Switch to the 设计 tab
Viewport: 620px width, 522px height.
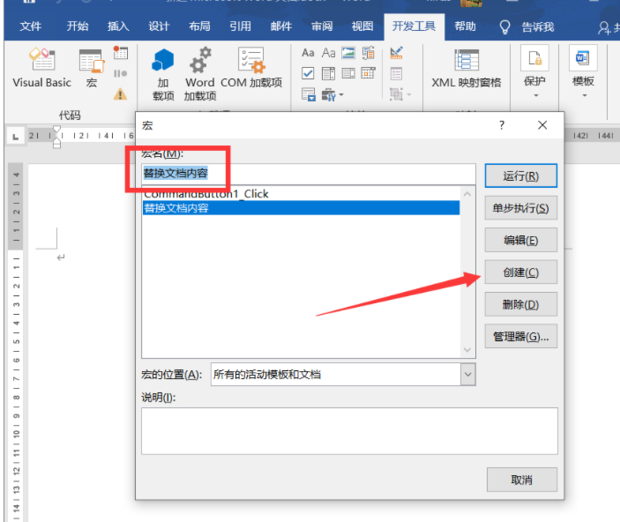159,26
